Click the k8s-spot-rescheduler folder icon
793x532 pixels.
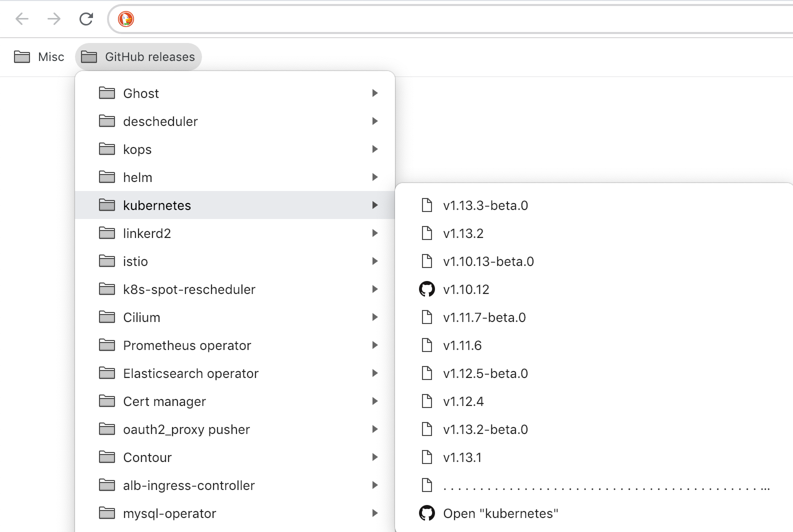(107, 289)
